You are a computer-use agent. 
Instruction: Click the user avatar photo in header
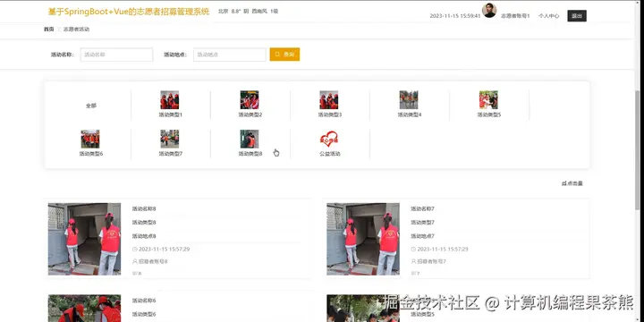tap(488, 10)
